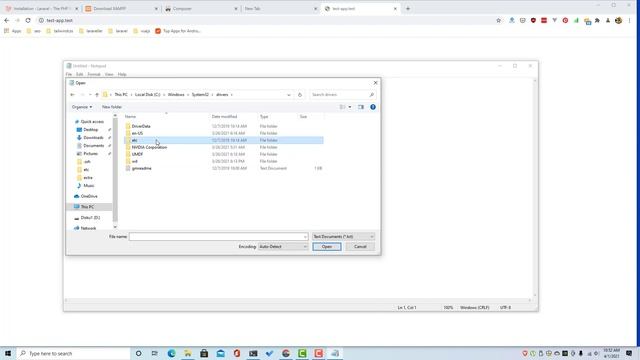Open Notepad Format menu
Image resolution: width=640 pixels, height=360 pixels.
[94, 74]
